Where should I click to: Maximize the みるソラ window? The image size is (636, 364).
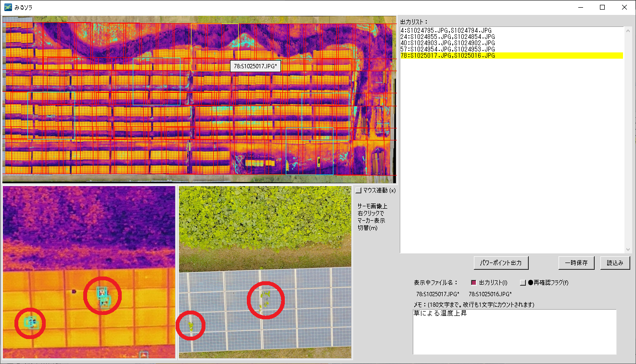coord(602,7)
